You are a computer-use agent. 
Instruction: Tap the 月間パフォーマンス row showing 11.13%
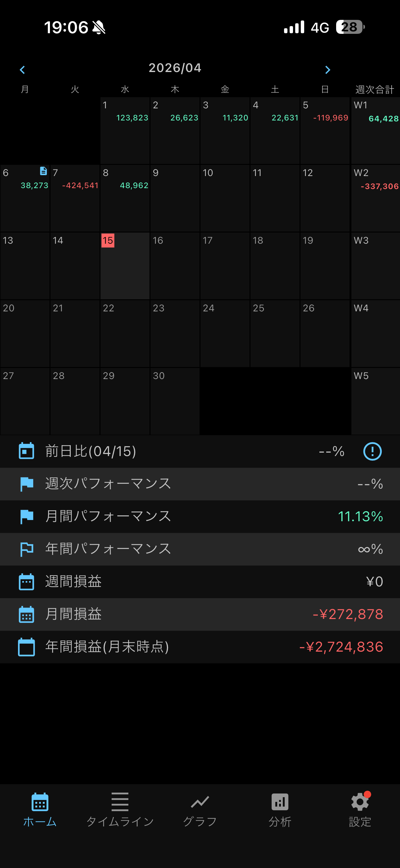tap(200, 517)
